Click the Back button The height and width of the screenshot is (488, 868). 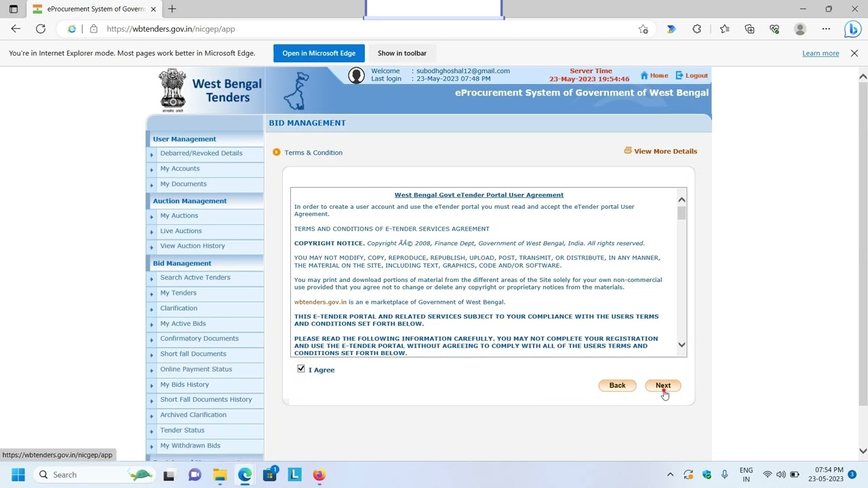[x=617, y=385]
